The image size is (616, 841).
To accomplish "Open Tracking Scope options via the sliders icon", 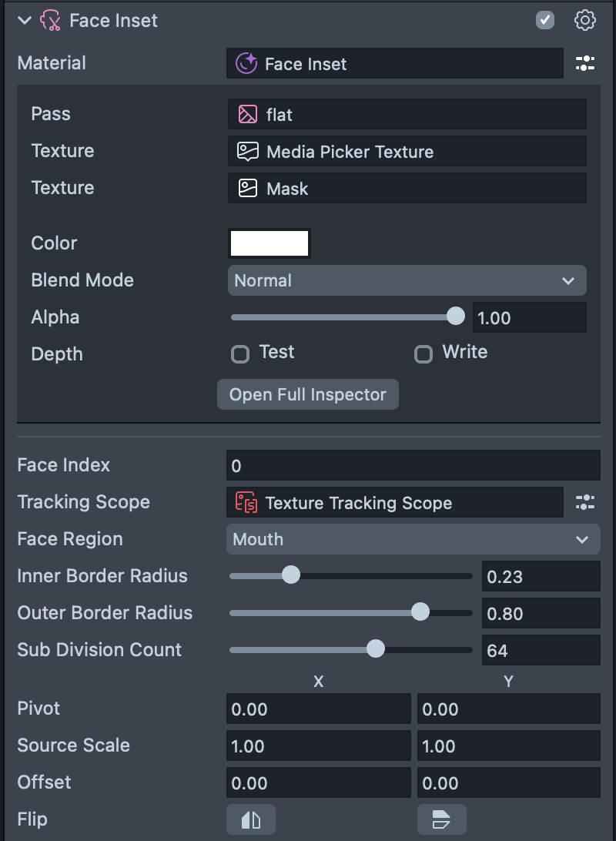I will pos(585,503).
